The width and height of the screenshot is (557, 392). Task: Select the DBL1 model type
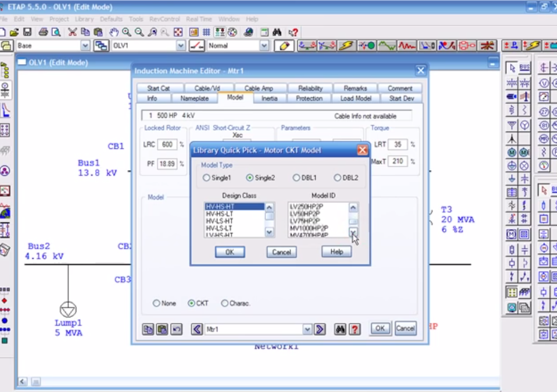(296, 178)
